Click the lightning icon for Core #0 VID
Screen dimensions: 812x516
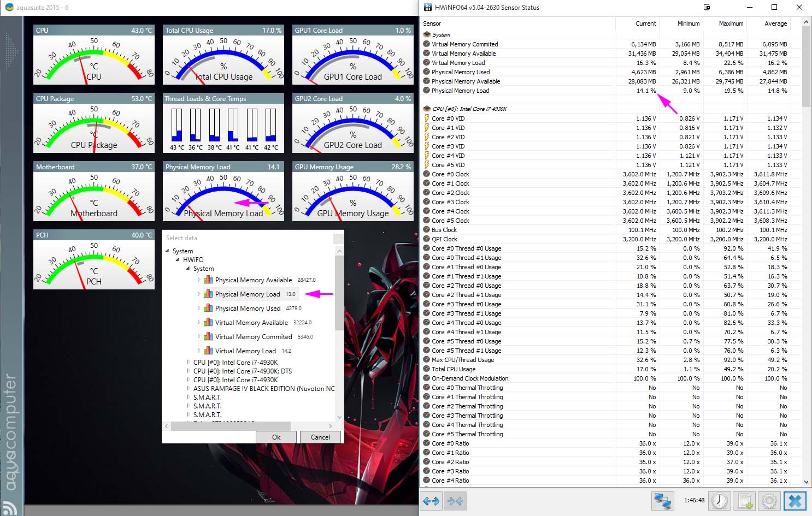pos(426,118)
